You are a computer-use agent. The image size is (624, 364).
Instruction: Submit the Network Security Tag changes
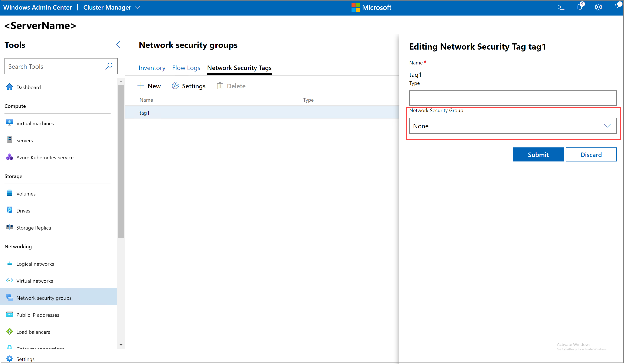(538, 154)
